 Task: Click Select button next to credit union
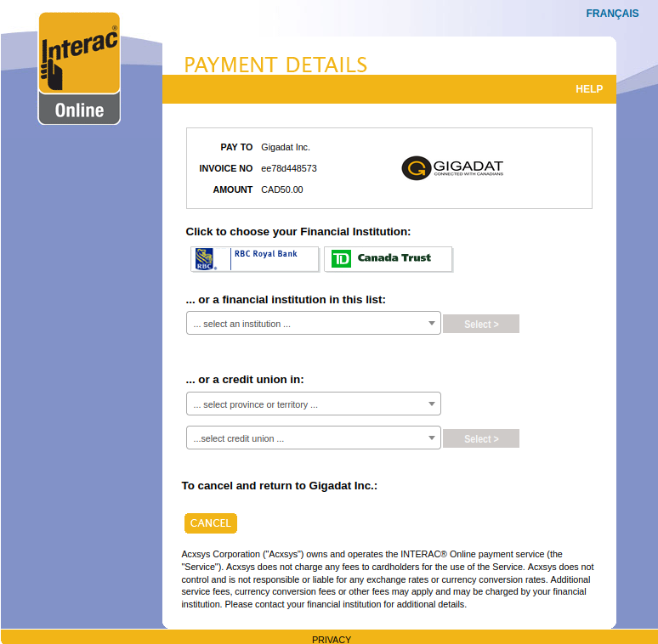tap(481, 438)
